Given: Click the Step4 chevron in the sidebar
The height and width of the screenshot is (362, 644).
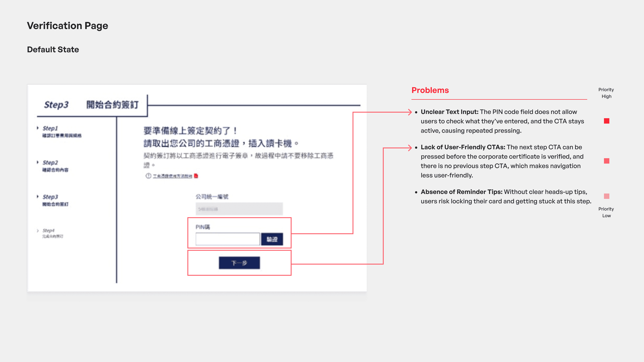Looking at the screenshot, I should (x=38, y=230).
